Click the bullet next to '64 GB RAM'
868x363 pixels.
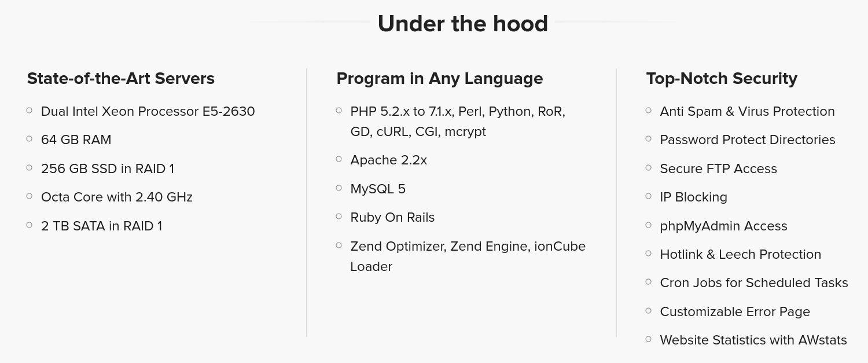tap(30, 139)
